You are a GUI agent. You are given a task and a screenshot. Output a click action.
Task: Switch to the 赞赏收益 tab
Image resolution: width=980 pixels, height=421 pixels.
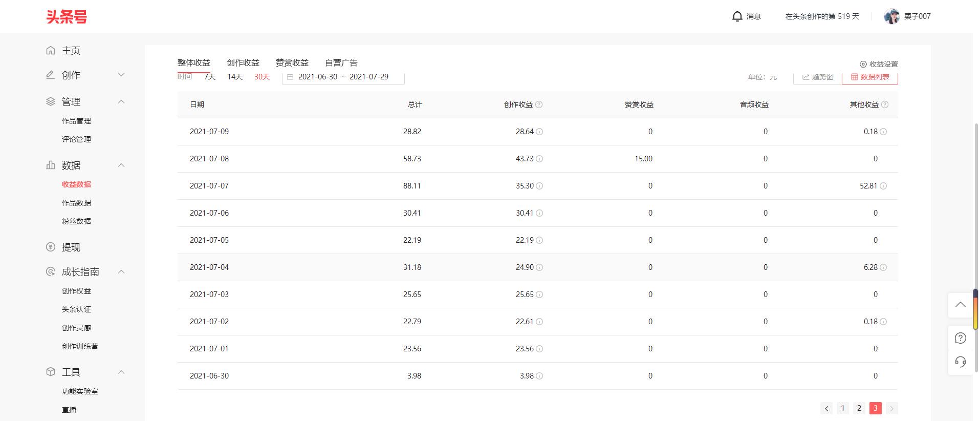(x=292, y=63)
